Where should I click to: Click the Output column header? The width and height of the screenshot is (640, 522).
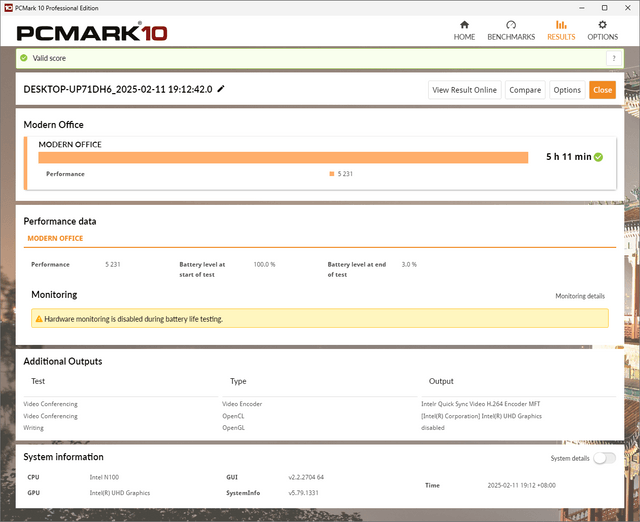441,381
